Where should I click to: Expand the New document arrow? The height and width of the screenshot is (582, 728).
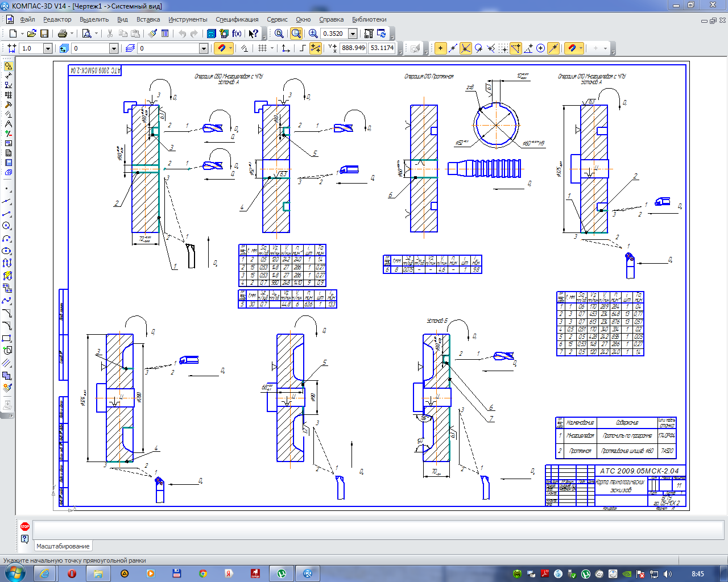click(22, 34)
